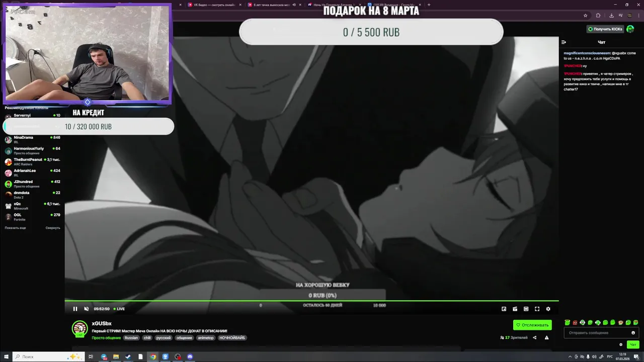Open dnmdota recommended channel
The height and width of the screenshot is (362, 644).
click(x=32, y=195)
